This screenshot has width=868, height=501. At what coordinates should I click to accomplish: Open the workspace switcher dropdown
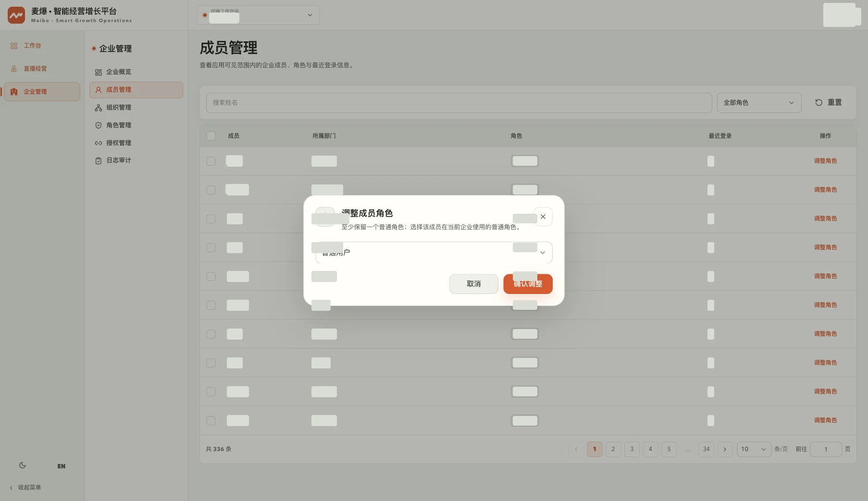point(258,15)
